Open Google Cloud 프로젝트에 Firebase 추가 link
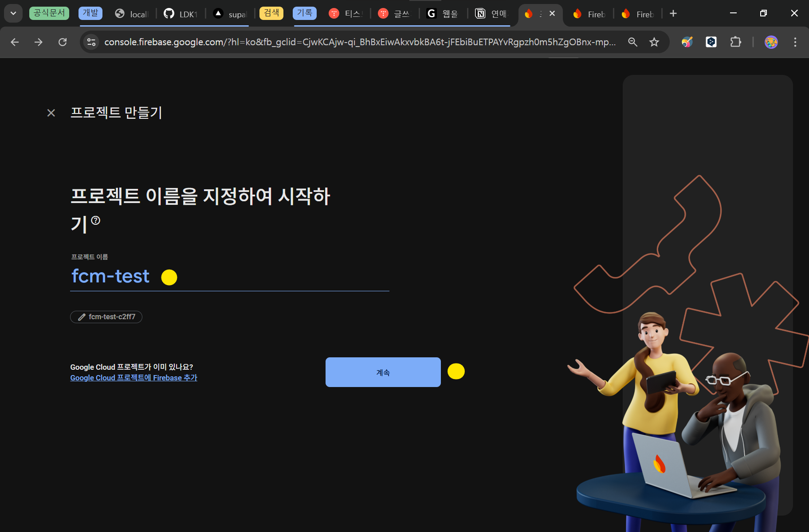 (x=134, y=378)
